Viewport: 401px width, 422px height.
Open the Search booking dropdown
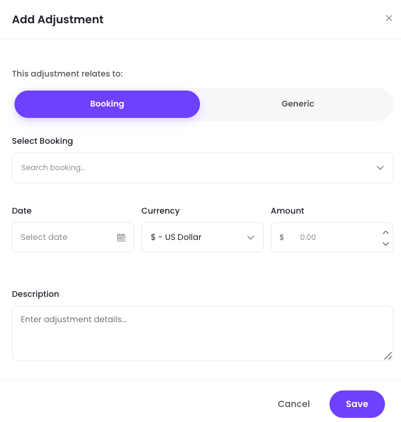pyautogui.click(x=202, y=168)
